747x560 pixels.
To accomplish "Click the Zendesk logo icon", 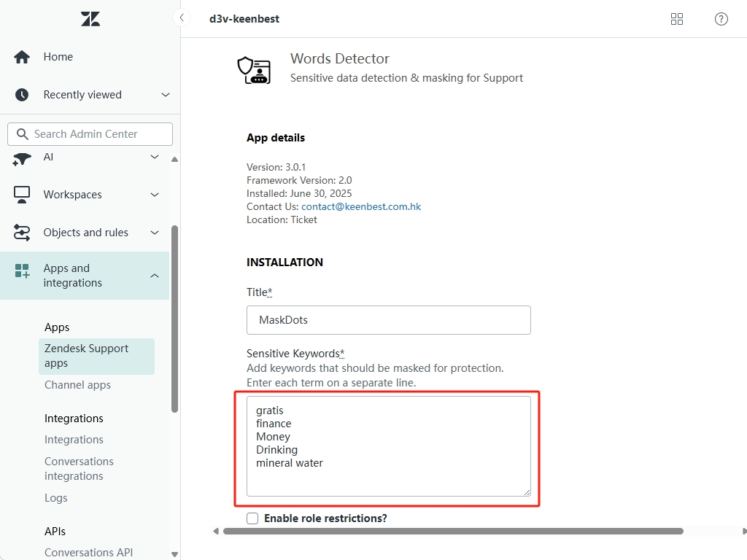I will pos(90,19).
